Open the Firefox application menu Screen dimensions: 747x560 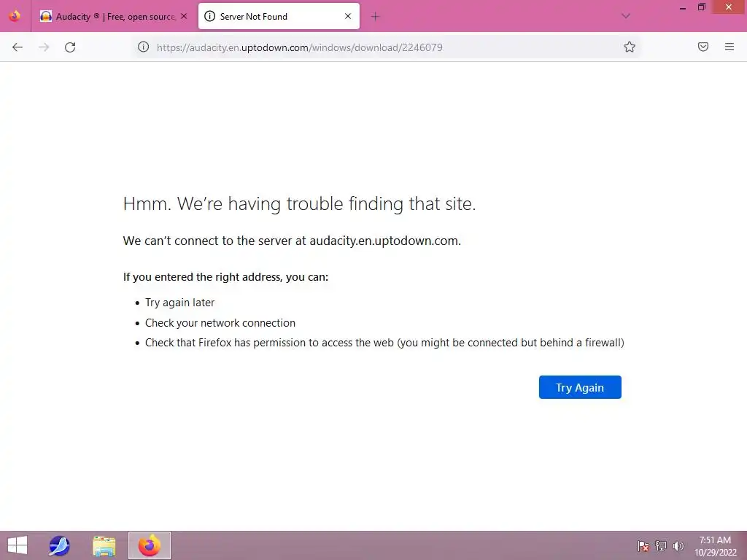[729, 47]
